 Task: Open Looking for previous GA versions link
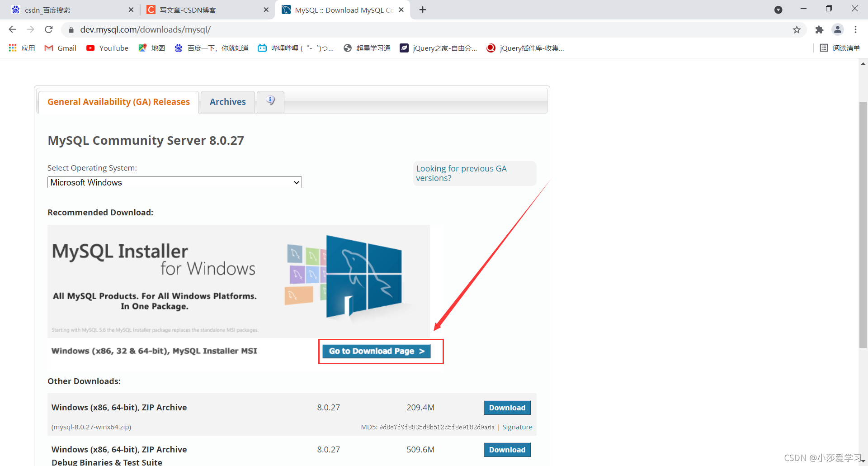(461, 173)
